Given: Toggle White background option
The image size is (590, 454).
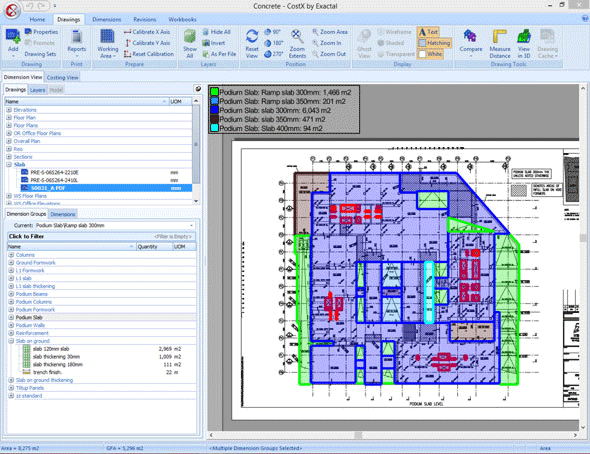Looking at the screenshot, I should pos(430,54).
